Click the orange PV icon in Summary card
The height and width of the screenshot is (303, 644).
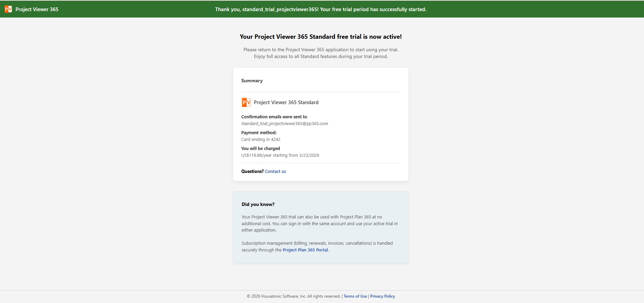coord(246,102)
